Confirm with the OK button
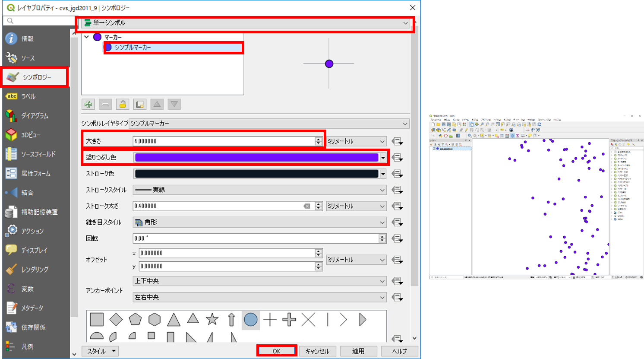Screen dimensions: 644x359 (x=277, y=351)
